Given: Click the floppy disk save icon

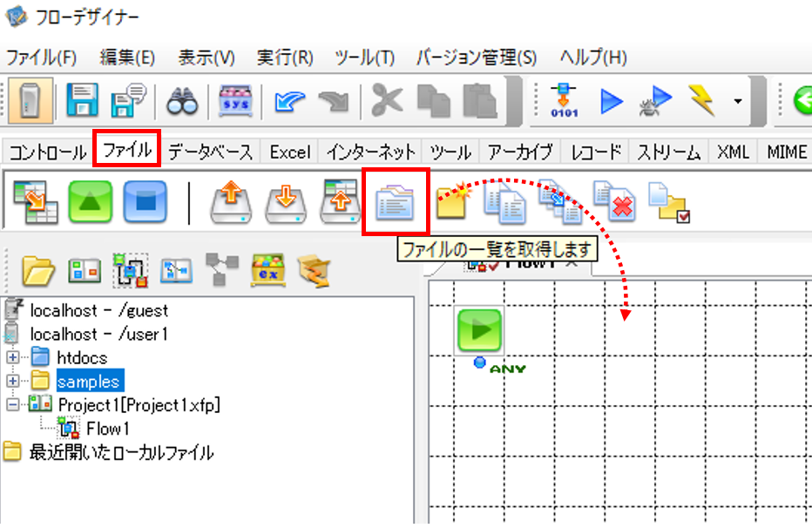Looking at the screenshot, I should pyautogui.click(x=82, y=100).
